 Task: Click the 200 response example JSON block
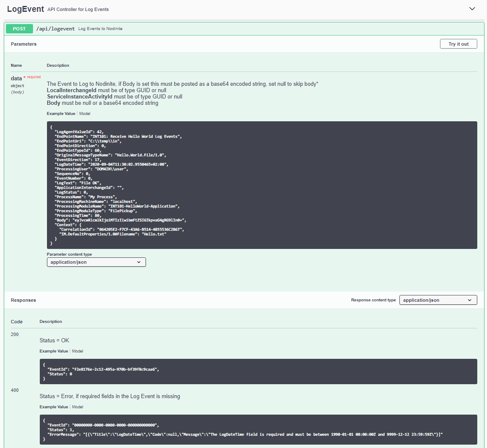pyautogui.click(x=259, y=372)
